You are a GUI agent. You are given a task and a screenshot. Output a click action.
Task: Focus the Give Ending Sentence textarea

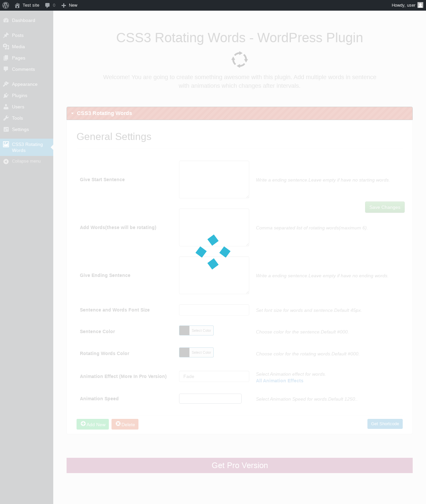pyautogui.click(x=214, y=275)
